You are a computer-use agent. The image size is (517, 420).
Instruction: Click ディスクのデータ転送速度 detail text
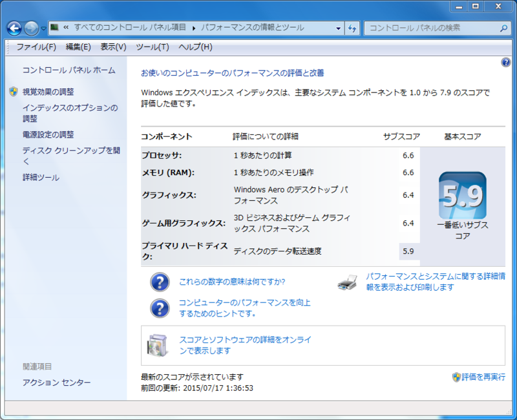click(277, 251)
